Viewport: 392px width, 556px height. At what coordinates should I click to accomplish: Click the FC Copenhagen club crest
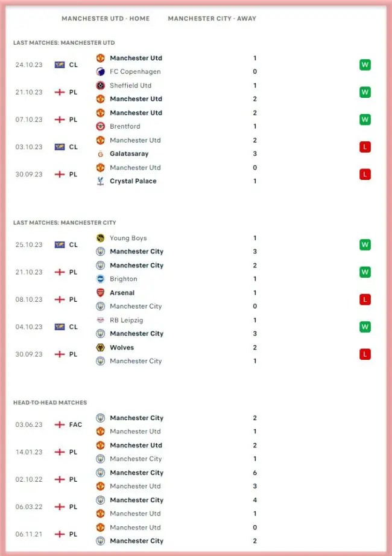point(101,72)
